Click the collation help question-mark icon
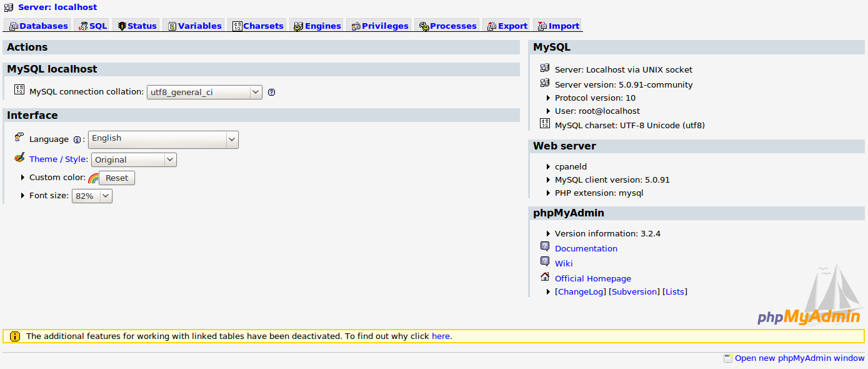Viewport: 868px width, 369px height. point(271,93)
